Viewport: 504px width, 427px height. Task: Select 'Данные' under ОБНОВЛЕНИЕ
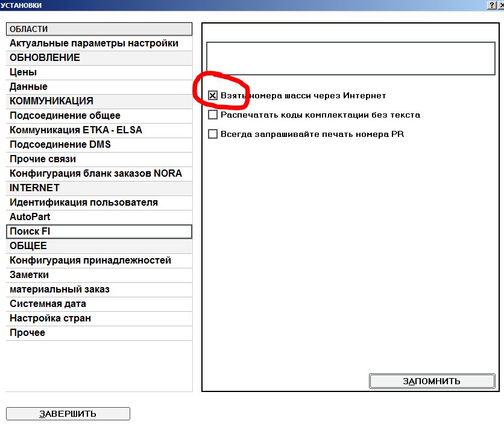(28, 87)
